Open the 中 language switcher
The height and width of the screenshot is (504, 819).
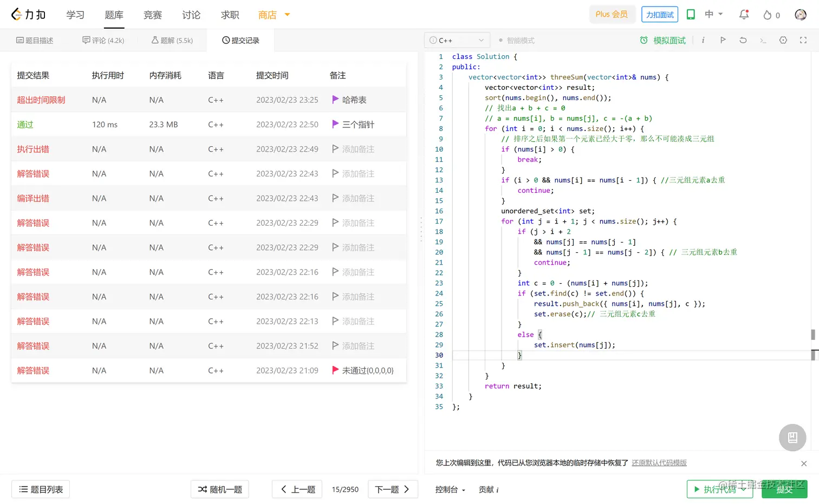point(714,14)
